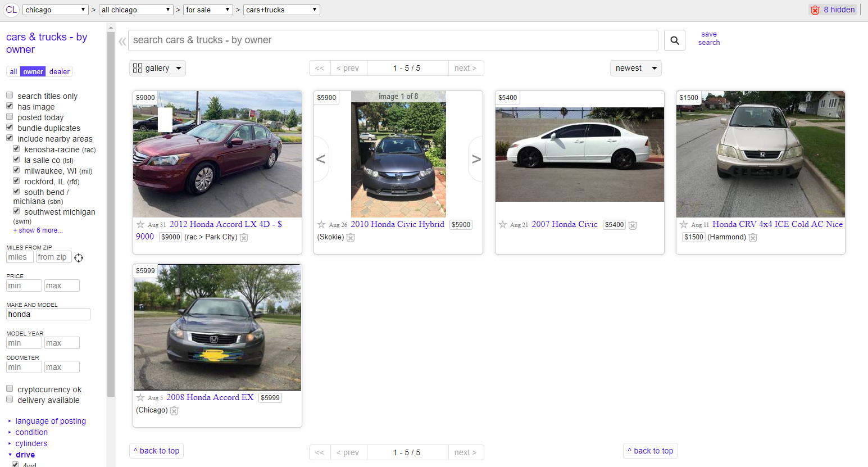Click the from zip input field
868x467 pixels.
pos(54,257)
